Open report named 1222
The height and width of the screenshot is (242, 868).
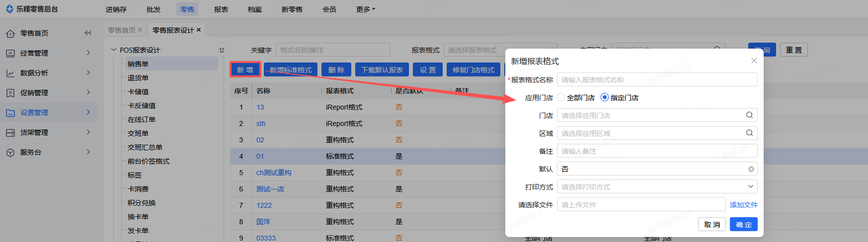coord(264,205)
